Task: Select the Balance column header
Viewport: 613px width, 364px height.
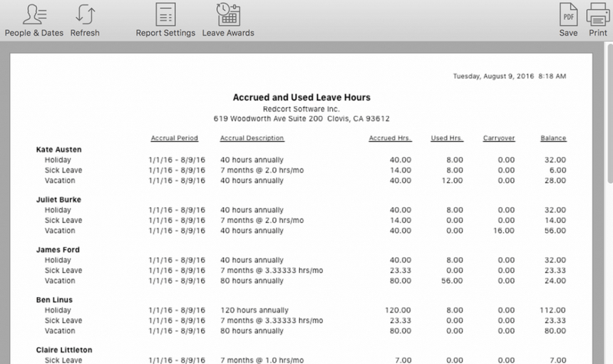Action: coord(553,138)
